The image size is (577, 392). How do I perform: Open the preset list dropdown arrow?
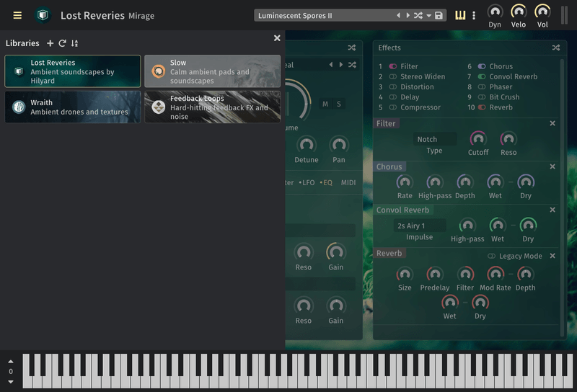pyautogui.click(x=428, y=16)
